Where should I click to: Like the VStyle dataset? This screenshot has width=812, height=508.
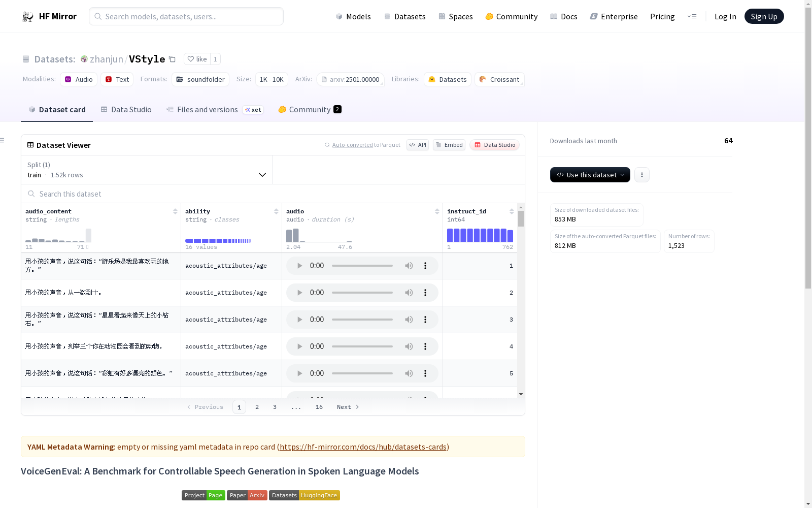click(x=197, y=59)
